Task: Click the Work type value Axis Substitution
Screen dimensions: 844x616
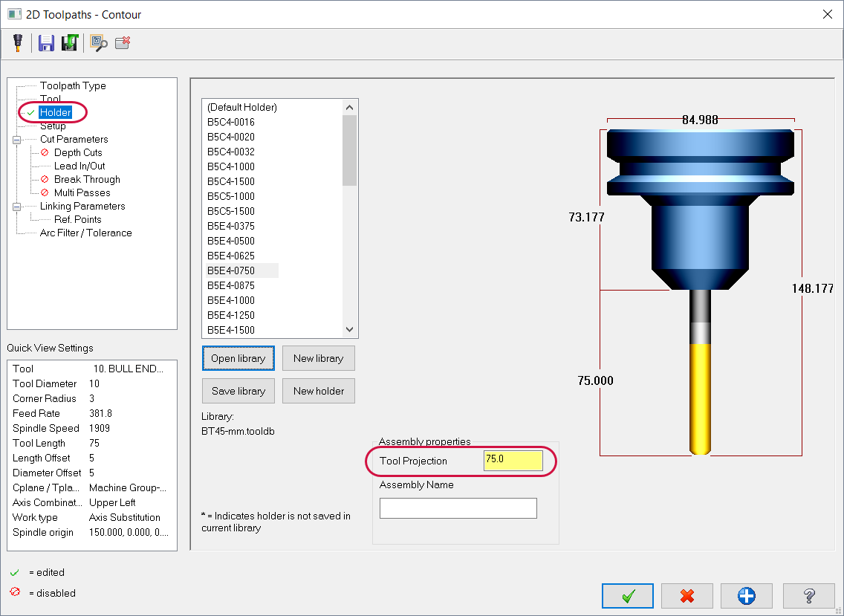Action: pyautogui.click(x=125, y=517)
